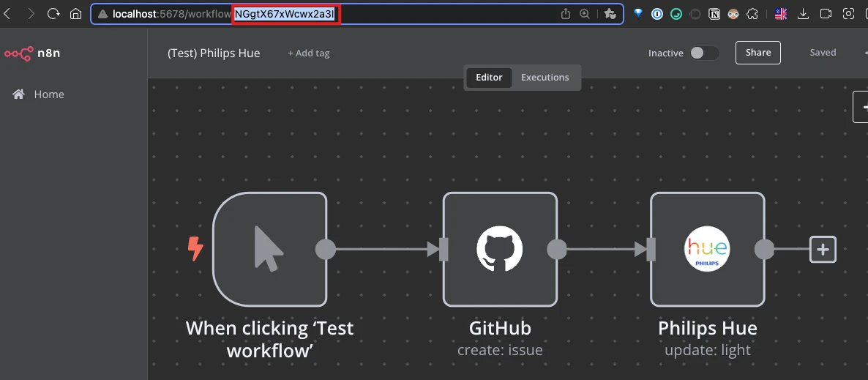868x380 pixels.
Task: Click the video camera icon in browser toolbar
Action: pyautogui.click(x=826, y=15)
